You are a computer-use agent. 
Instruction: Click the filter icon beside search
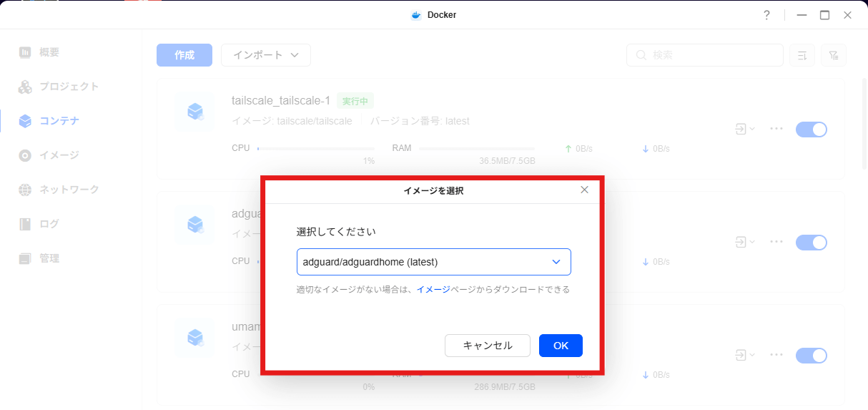pos(834,55)
